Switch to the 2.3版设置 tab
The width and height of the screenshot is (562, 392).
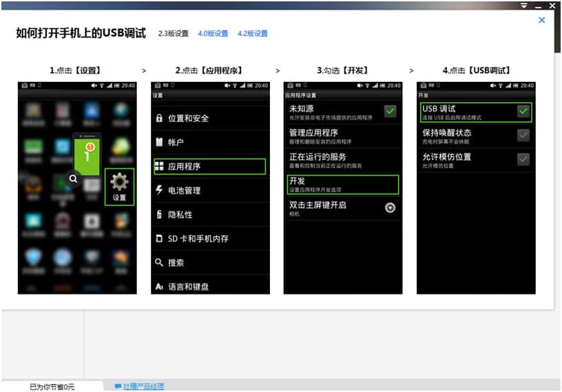(174, 33)
